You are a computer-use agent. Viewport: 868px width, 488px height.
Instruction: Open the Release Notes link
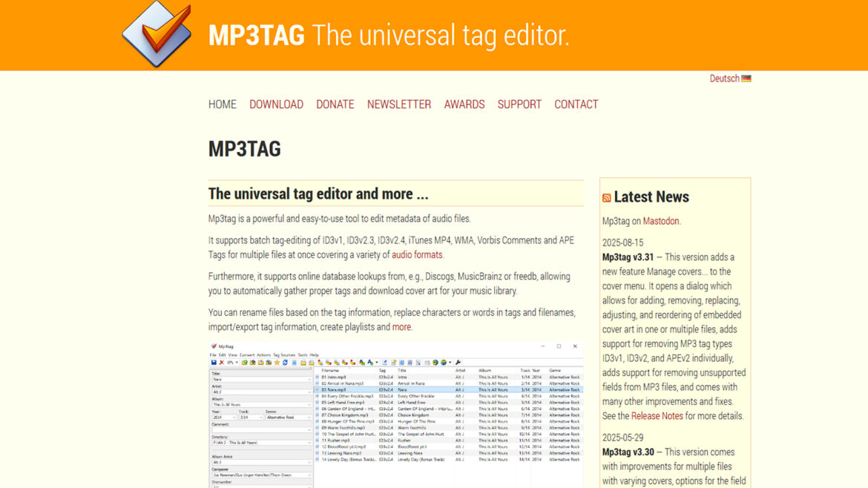pyautogui.click(x=657, y=415)
